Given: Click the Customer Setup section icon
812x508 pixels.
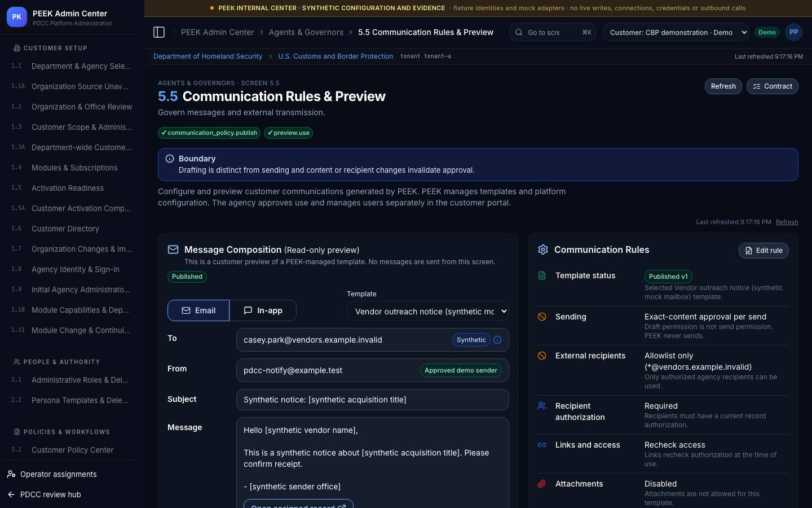Looking at the screenshot, I should (x=17, y=48).
